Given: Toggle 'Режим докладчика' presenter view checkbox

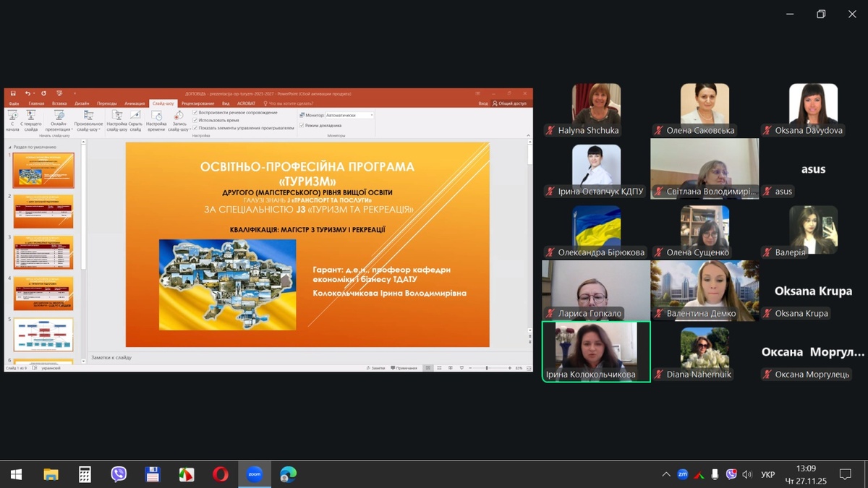Looking at the screenshot, I should [302, 125].
